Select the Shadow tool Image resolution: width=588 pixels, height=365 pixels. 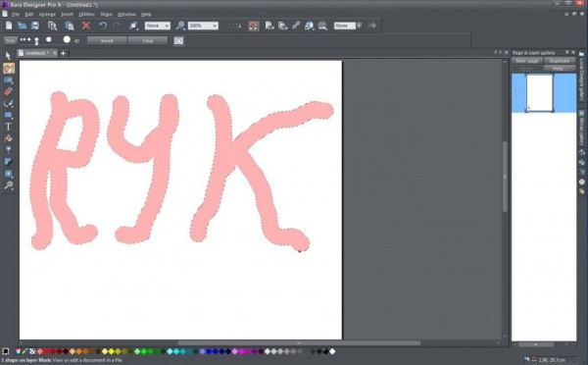[8, 162]
